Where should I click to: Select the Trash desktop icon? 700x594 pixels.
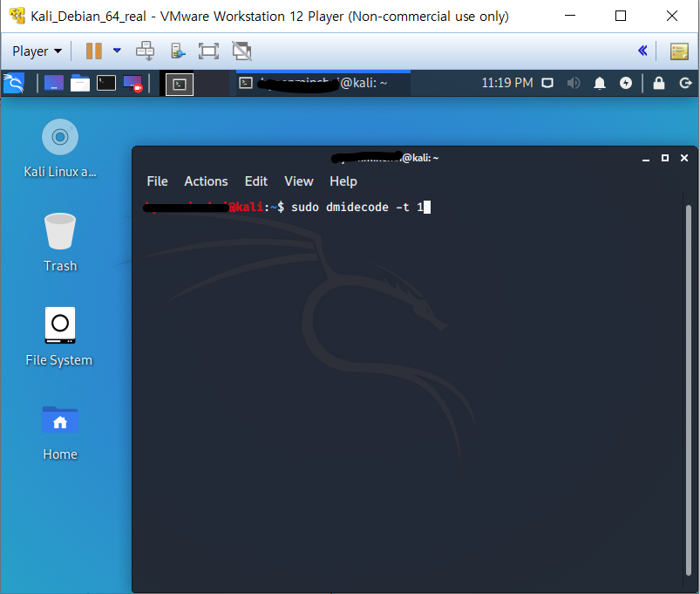[x=60, y=242]
